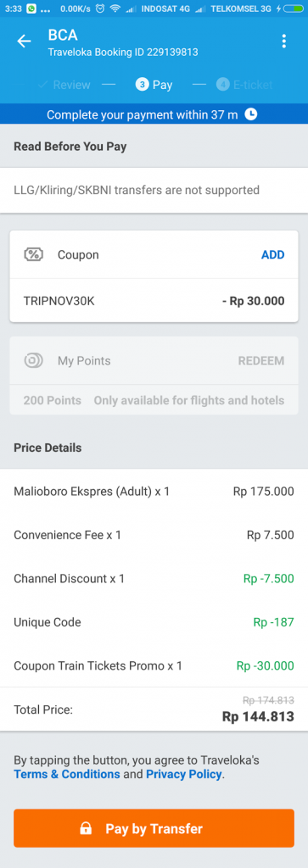Select the Pay step
This screenshot has width=308, height=868.
point(154,85)
